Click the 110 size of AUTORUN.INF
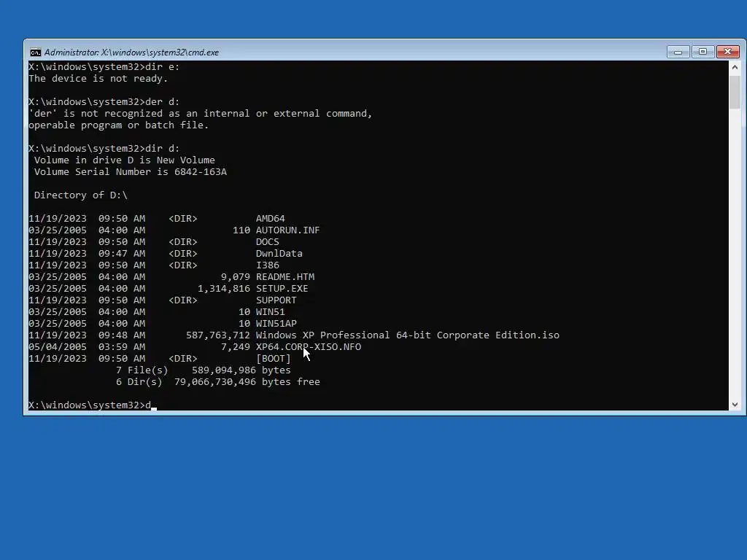747x560 pixels. click(x=241, y=230)
